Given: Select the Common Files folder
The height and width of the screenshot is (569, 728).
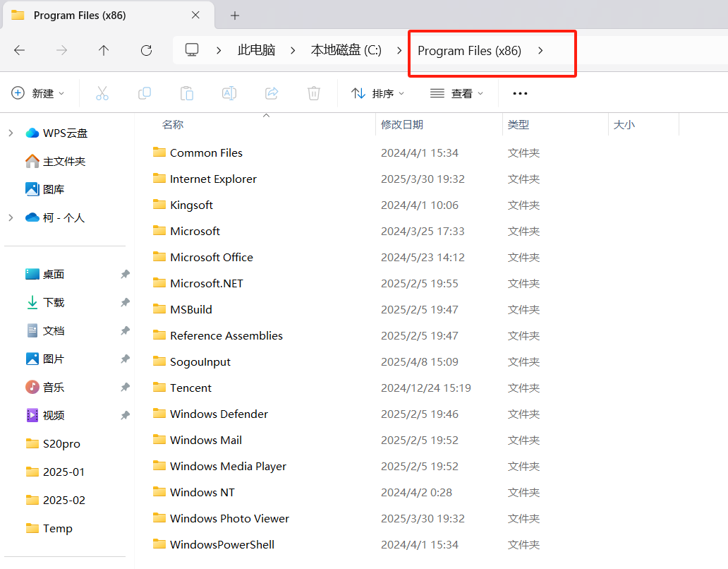Looking at the screenshot, I should pos(206,152).
